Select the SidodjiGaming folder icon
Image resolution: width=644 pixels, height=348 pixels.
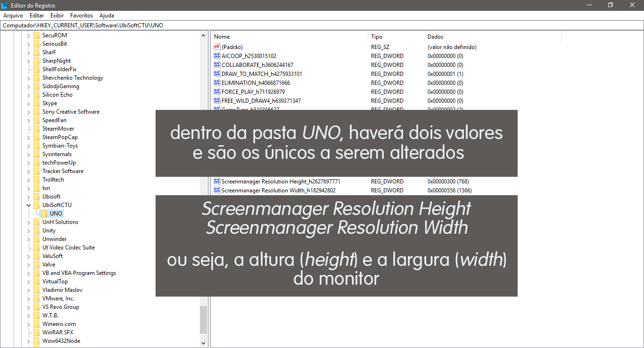(x=36, y=86)
